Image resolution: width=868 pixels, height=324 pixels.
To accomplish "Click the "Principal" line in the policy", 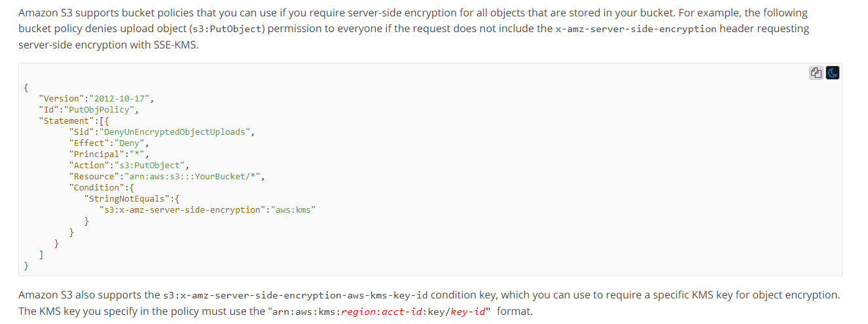I will point(109,154).
